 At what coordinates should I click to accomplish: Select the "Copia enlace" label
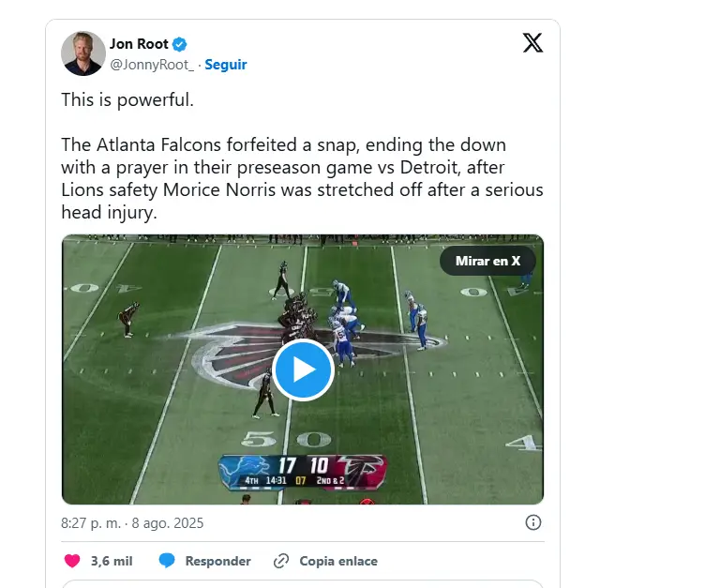[x=338, y=561]
